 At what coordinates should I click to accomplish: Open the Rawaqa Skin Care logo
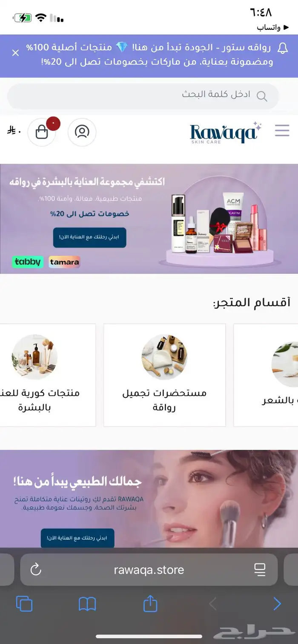pos(226,132)
